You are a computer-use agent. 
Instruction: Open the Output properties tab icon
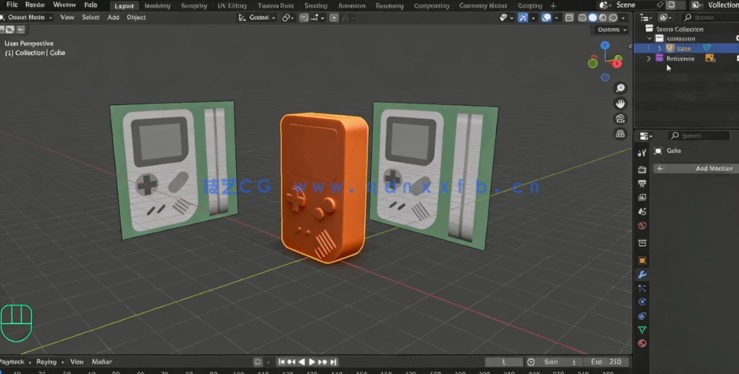click(x=642, y=183)
